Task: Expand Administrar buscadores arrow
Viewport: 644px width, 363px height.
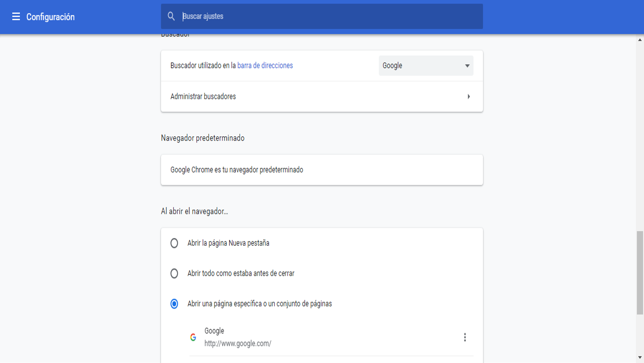Action: [x=469, y=97]
